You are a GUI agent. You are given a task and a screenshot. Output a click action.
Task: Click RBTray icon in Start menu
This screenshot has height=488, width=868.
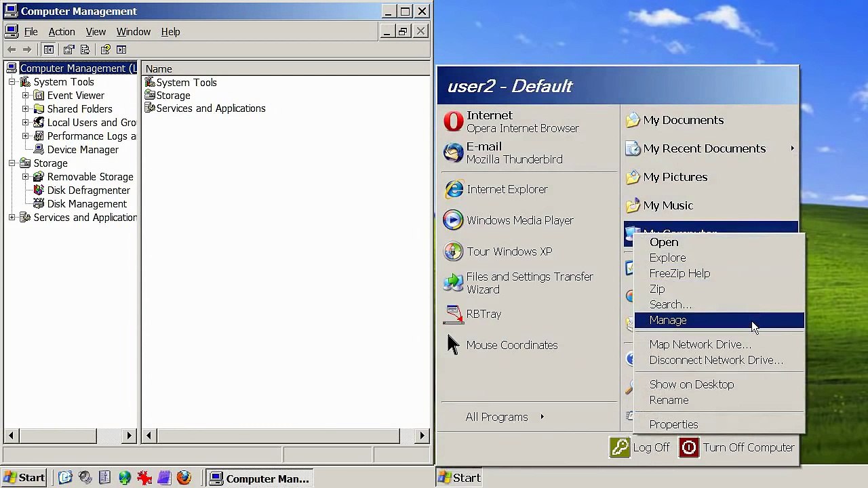tap(453, 314)
